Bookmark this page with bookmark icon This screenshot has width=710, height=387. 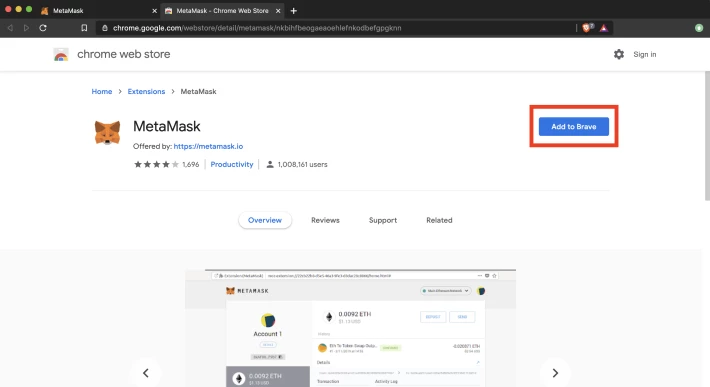click(x=84, y=28)
